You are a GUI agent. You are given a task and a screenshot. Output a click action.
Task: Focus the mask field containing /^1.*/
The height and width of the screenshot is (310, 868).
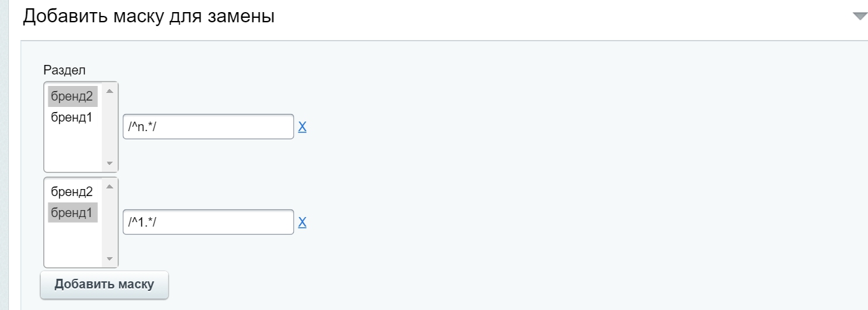click(208, 222)
